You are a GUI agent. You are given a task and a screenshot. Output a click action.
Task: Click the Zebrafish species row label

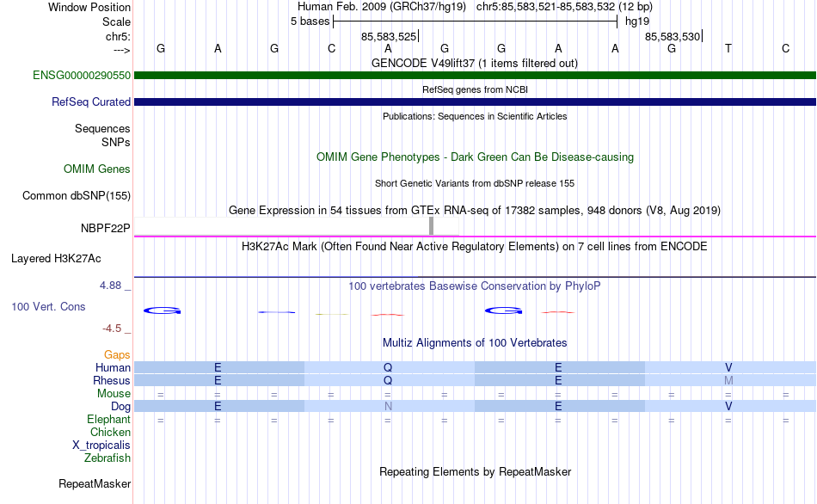tap(107, 458)
